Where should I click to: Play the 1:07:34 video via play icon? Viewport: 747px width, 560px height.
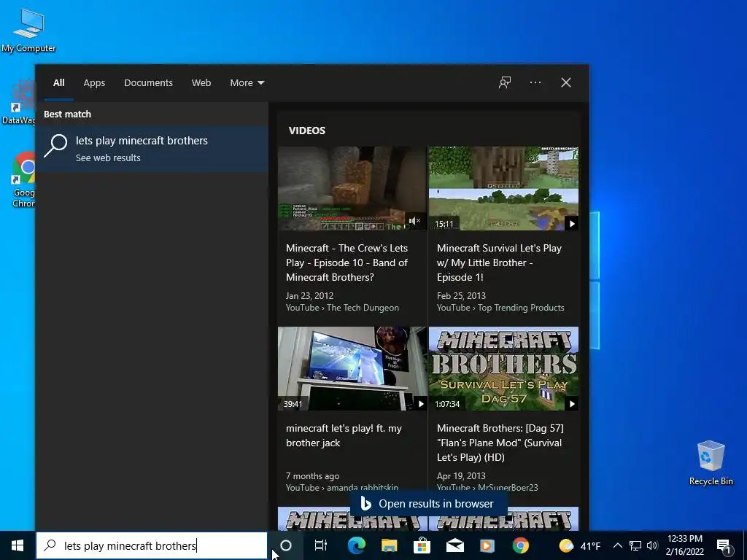click(572, 404)
